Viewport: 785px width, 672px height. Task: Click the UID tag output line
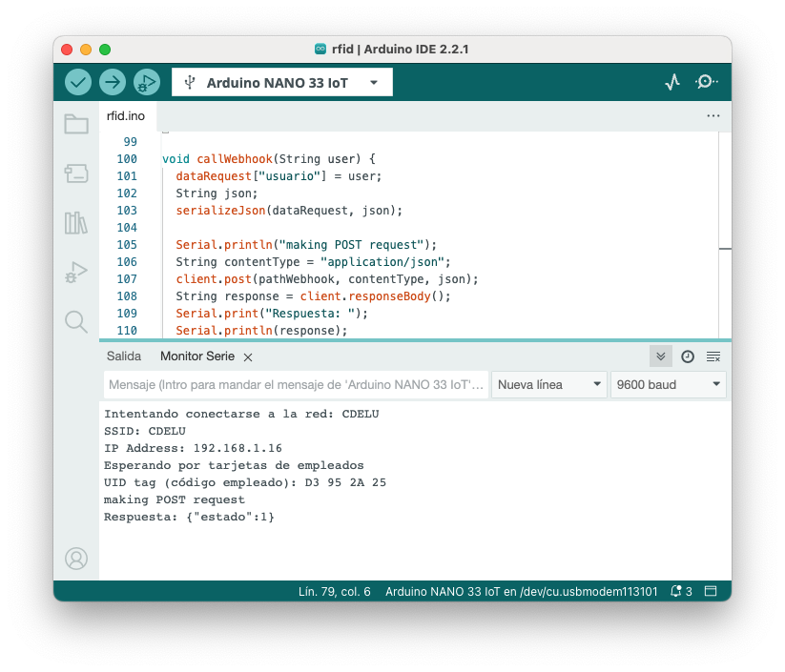pyautogui.click(x=245, y=482)
